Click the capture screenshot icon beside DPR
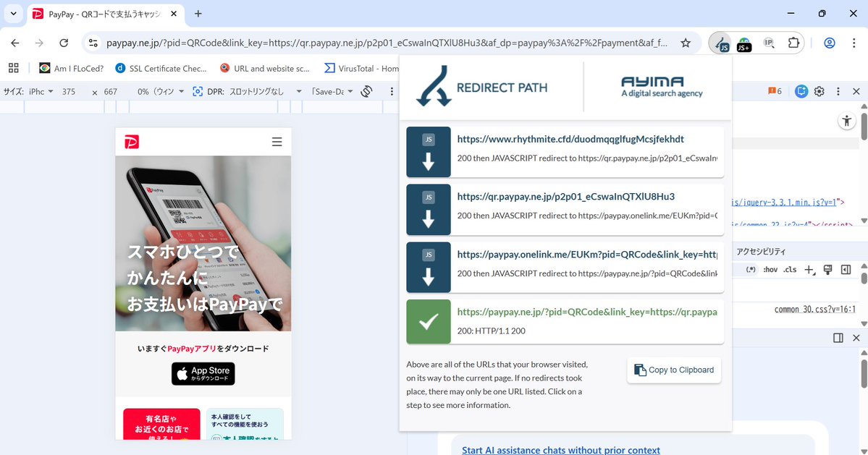This screenshot has height=455, width=868. 198,91
